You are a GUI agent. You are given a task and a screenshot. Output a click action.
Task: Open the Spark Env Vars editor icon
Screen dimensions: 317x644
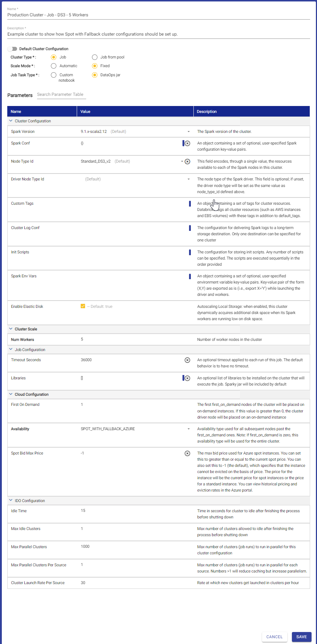click(x=189, y=276)
